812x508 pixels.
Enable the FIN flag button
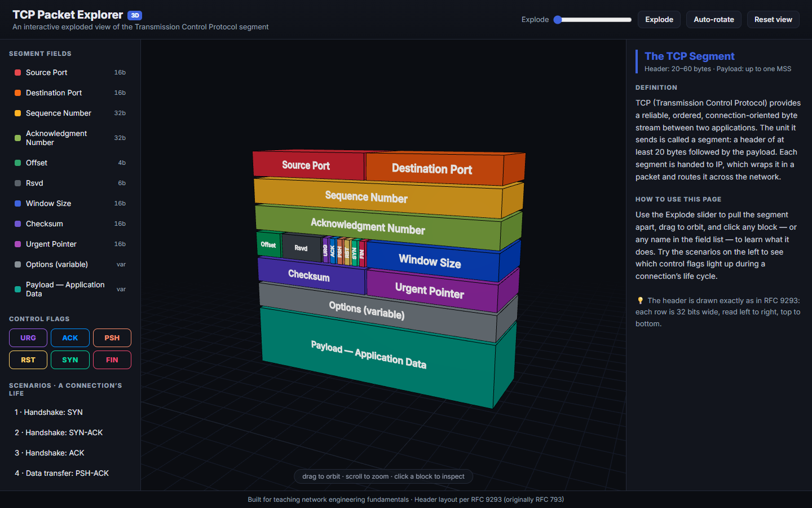pos(112,360)
